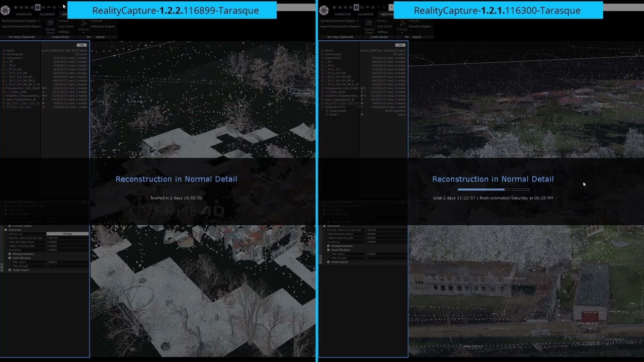The image size is (644, 362).
Task: Expand Control points node in right window
Action: pos(322,54)
